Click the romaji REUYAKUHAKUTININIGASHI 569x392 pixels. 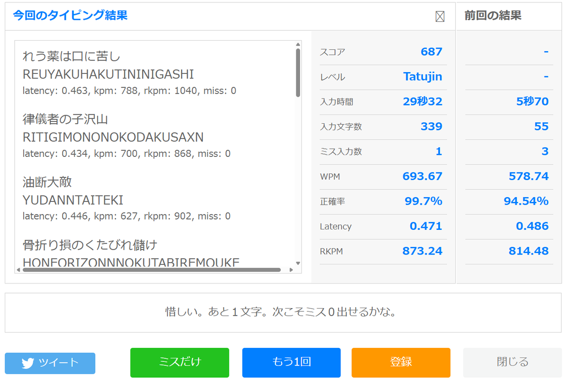tap(108, 74)
